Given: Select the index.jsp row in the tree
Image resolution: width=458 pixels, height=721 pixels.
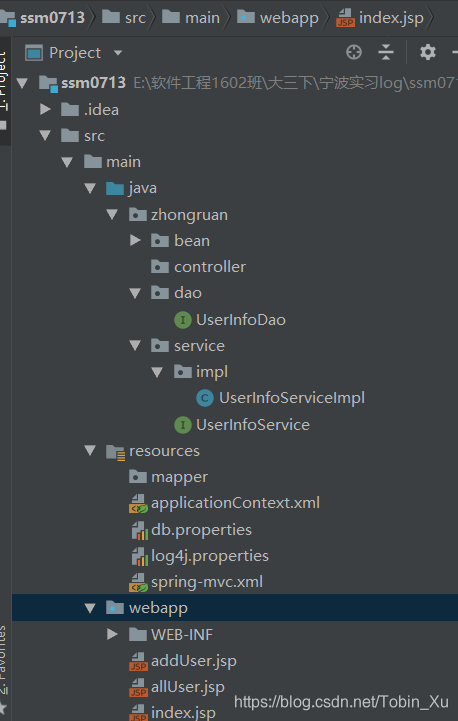Looking at the screenshot, I should pos(235,713).
